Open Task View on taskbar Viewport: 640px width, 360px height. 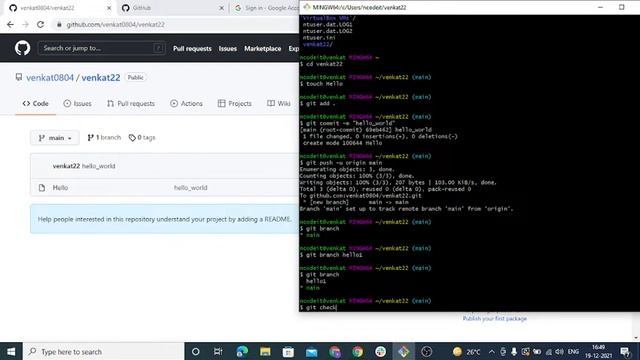218,351
